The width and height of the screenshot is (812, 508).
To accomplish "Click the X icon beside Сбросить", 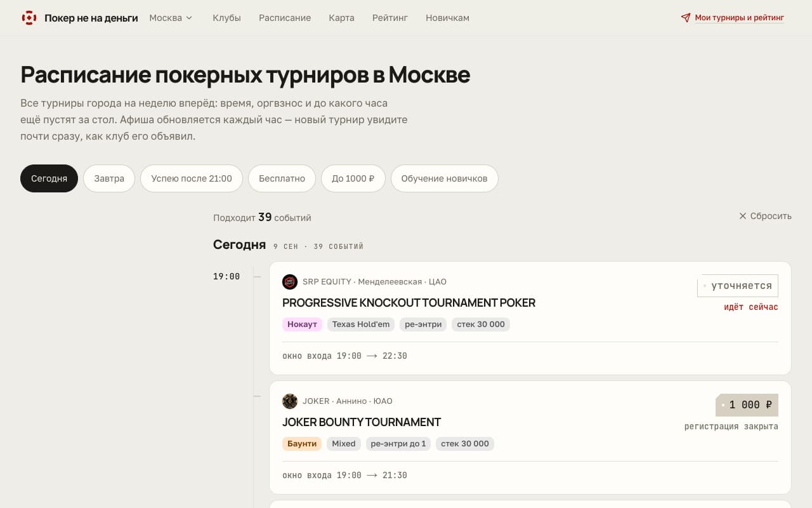I will click(x=743, y=216).
